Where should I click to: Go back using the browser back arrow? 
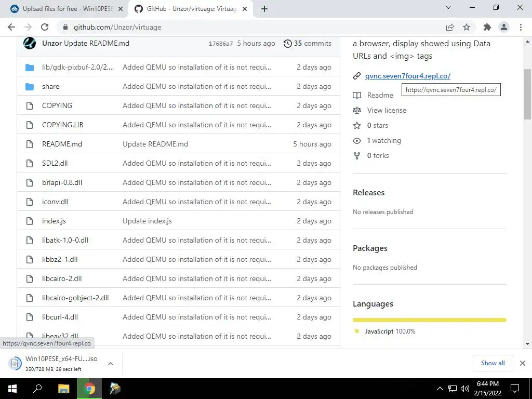pyautogui.click(x=11, y=27)
